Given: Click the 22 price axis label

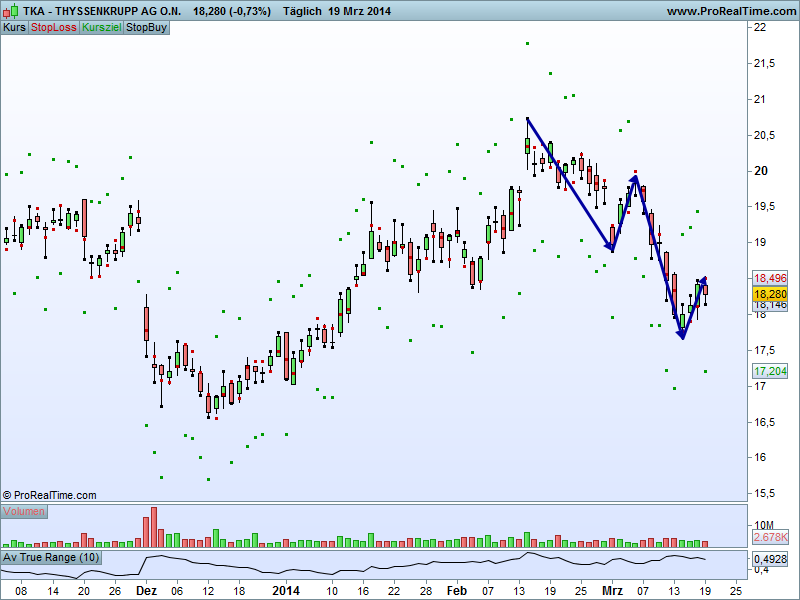Looking at the screenshot, I should click(760, 28).
